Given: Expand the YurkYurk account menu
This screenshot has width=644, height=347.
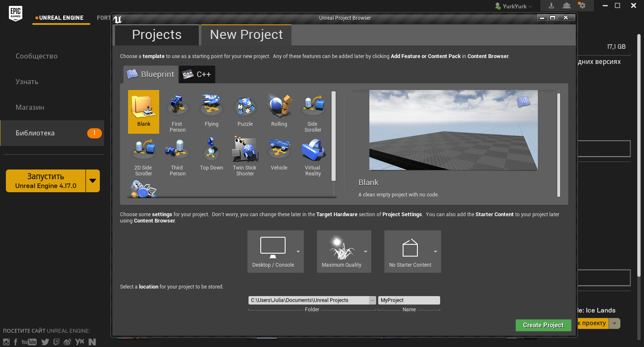Looking at the screenshot, I should click(514, 6).
